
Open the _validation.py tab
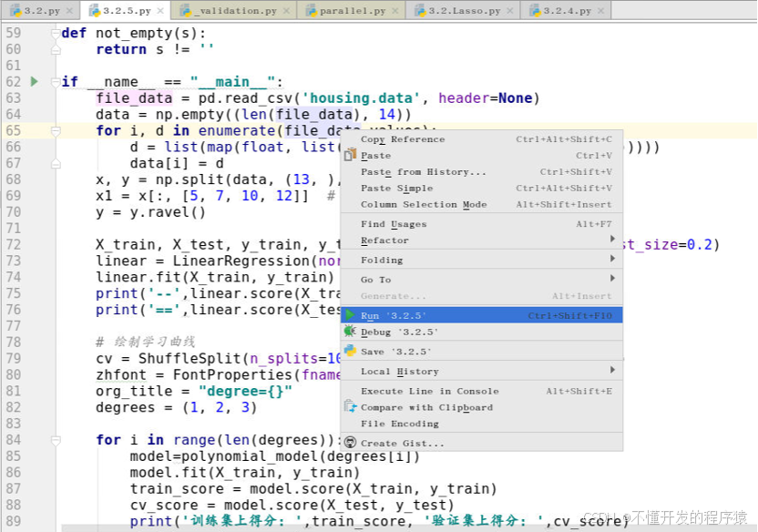tap(235, 10)
